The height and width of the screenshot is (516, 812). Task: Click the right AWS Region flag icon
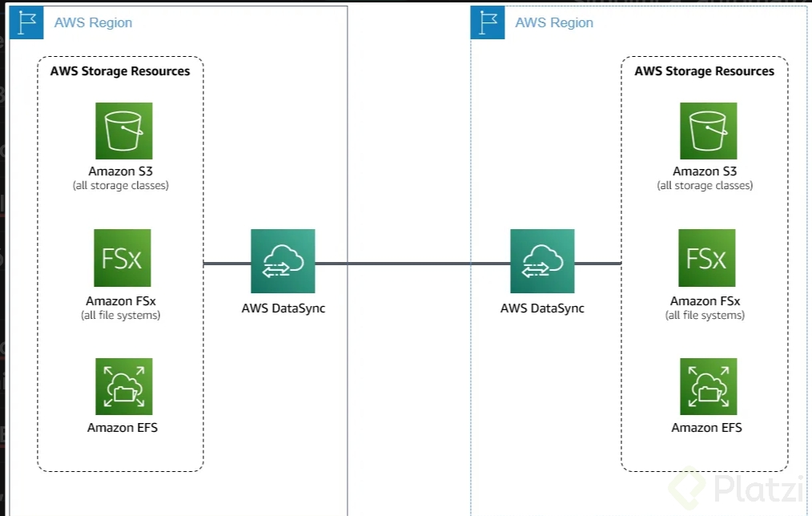click(x=488, y=22)
